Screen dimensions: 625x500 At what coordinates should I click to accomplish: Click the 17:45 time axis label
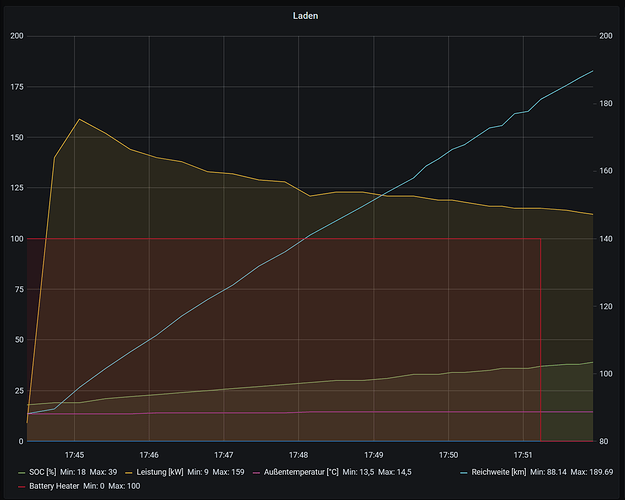click(x=74, y=455)
